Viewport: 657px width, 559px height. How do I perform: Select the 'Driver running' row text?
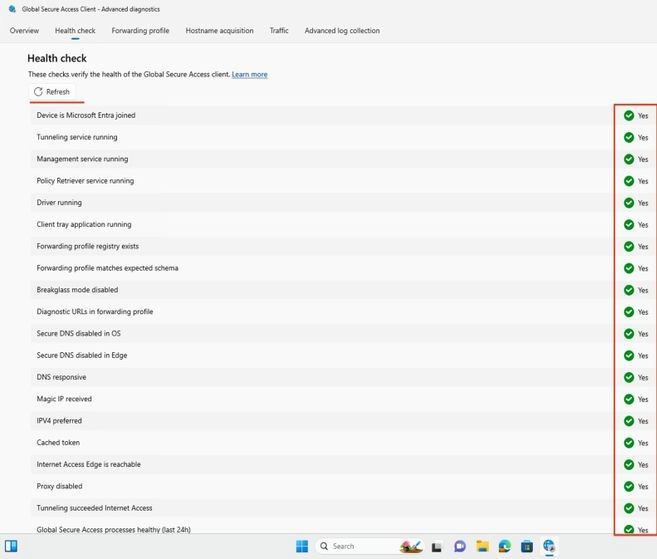59,202
